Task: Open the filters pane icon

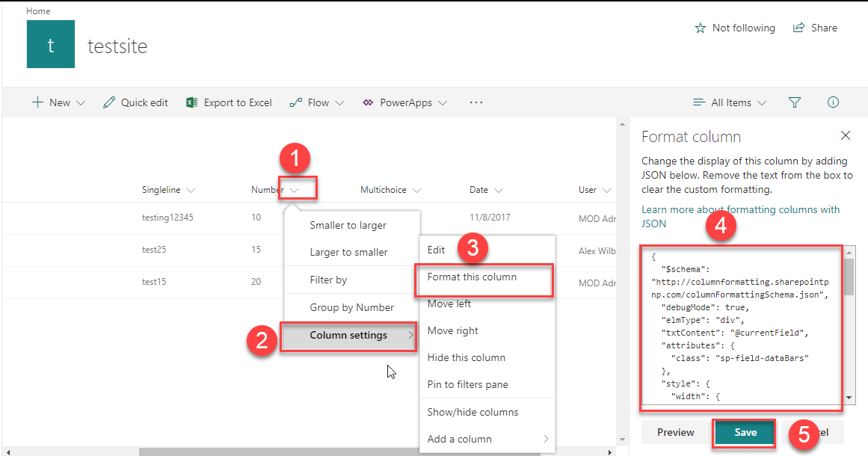Action: click(x=794, y=102)
